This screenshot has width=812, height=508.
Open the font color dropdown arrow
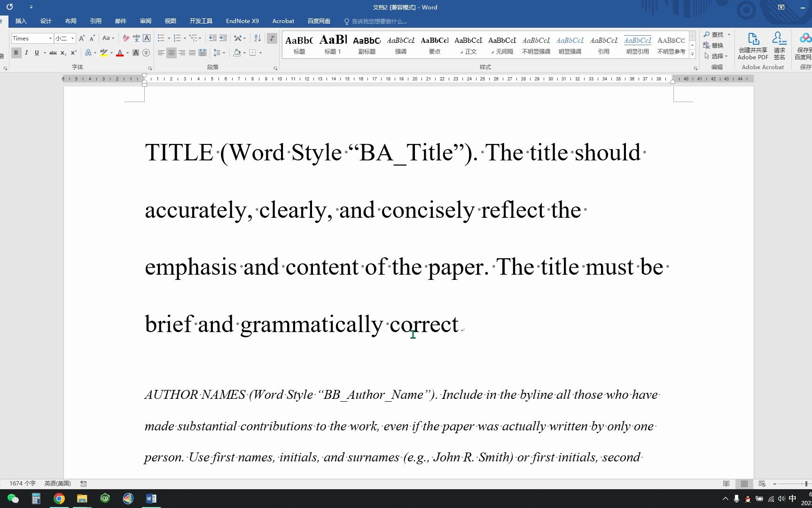click(x=127, y=53)
